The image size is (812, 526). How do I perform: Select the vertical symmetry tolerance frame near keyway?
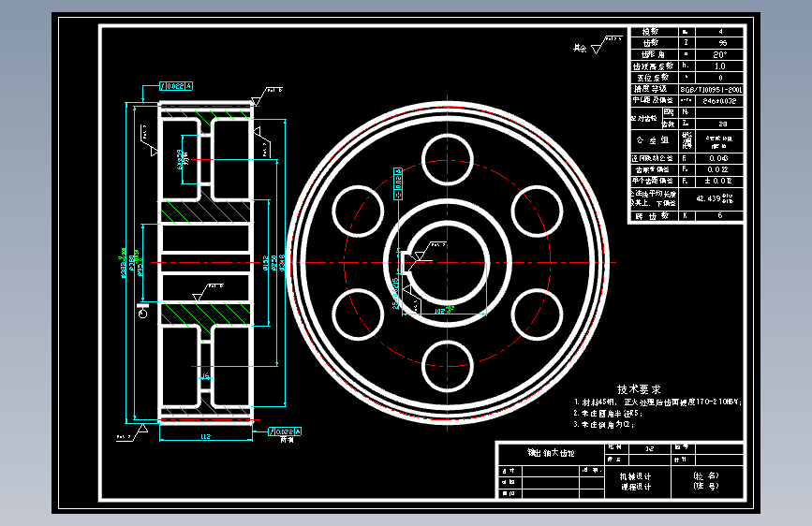click(398, 183)
